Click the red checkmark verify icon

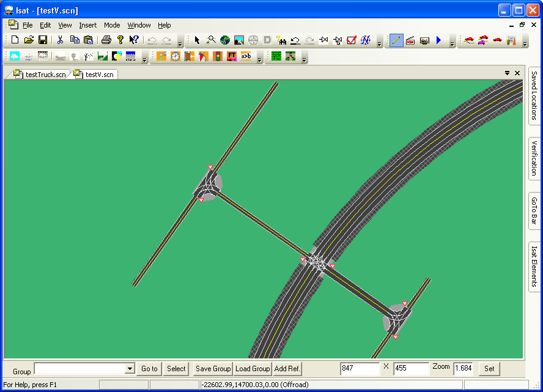click(x=352, y=40)
